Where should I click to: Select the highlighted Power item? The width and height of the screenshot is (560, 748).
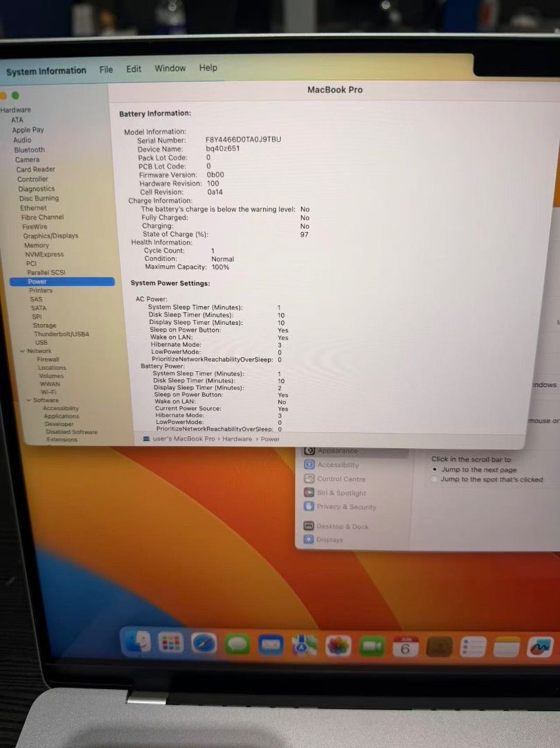[x=62, y=281]
